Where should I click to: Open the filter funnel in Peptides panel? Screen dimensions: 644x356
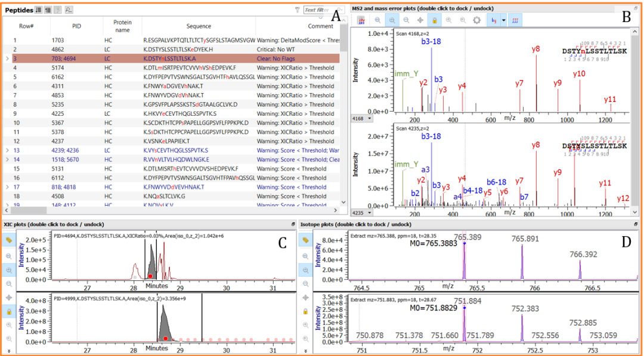click(x=298, y=10)
